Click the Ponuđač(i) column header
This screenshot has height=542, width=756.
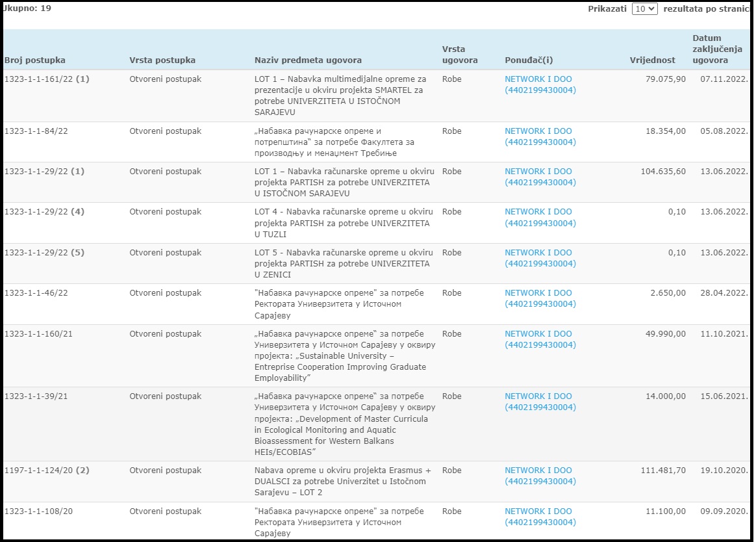(529, 60)
